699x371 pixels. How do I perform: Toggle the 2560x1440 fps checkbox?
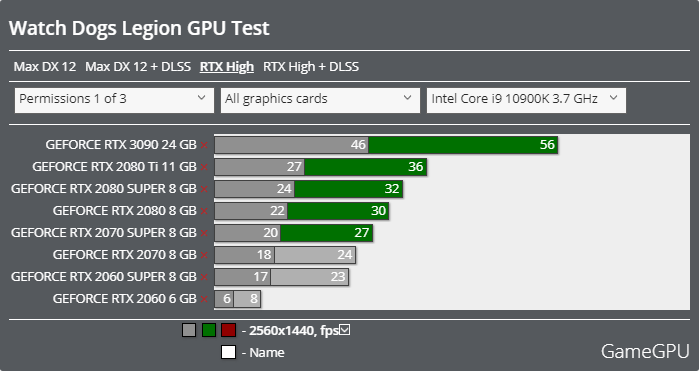[x=345, y=330]
